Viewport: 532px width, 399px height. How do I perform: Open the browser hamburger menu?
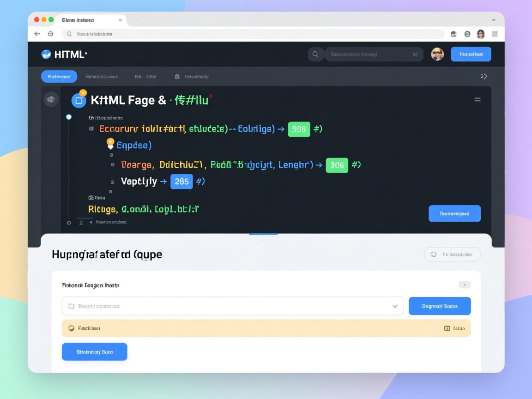pos(495,34)
